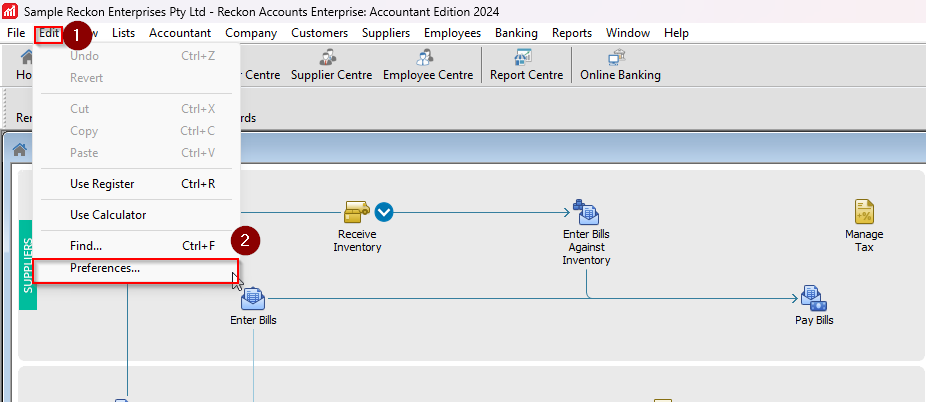Click the Cut menu entry
The image size is (926, 402).
(136, 109)
